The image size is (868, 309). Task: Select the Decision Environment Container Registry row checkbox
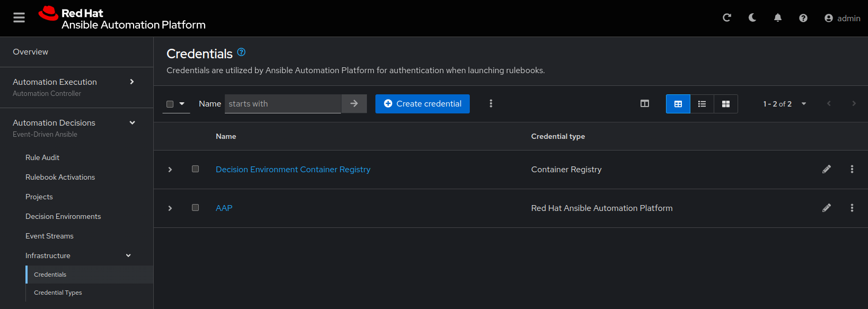[x=195, y=169]
